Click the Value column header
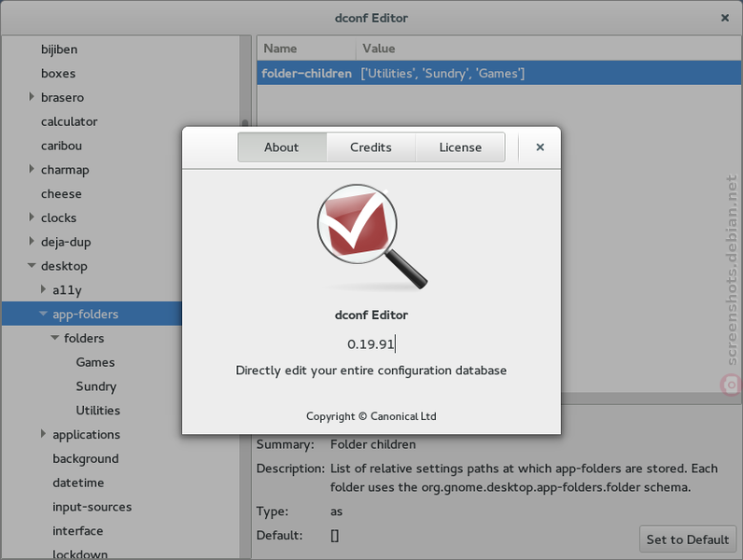Viewport: 743px width, 560px height. tap(549, 49)
